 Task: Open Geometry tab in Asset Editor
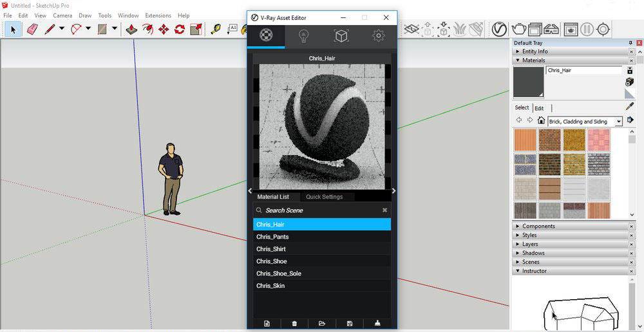coord(341,37)
